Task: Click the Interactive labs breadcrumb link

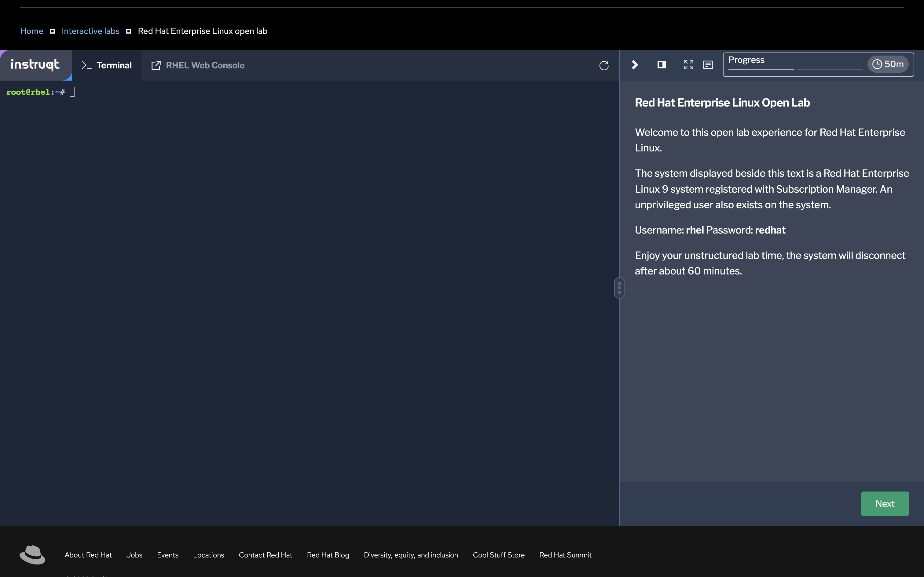Action: coord(90,31)
